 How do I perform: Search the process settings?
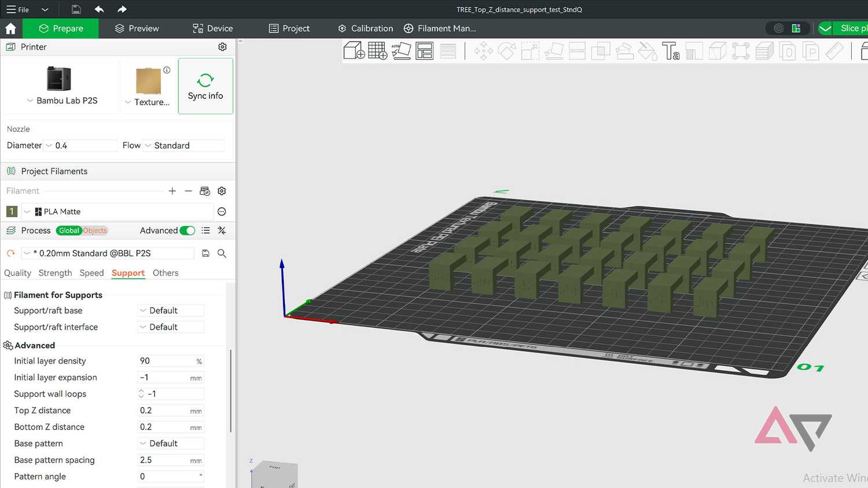(222, 253)
